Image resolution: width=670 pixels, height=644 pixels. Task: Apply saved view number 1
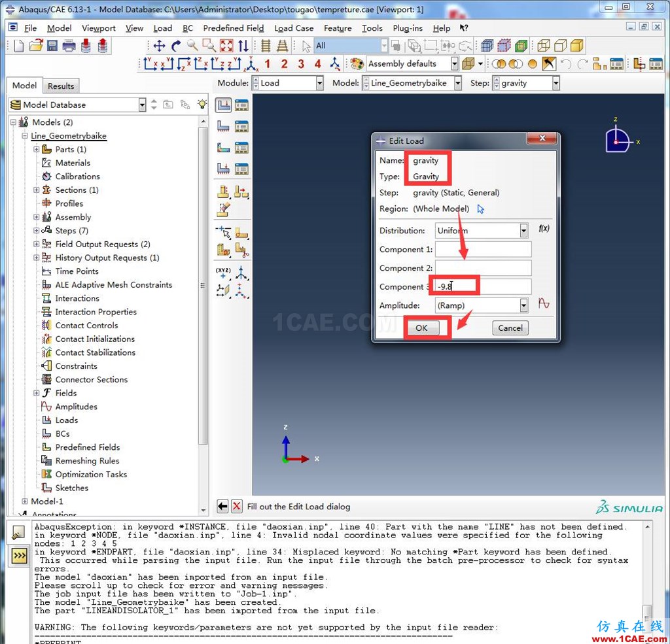[x=268, y=64]
